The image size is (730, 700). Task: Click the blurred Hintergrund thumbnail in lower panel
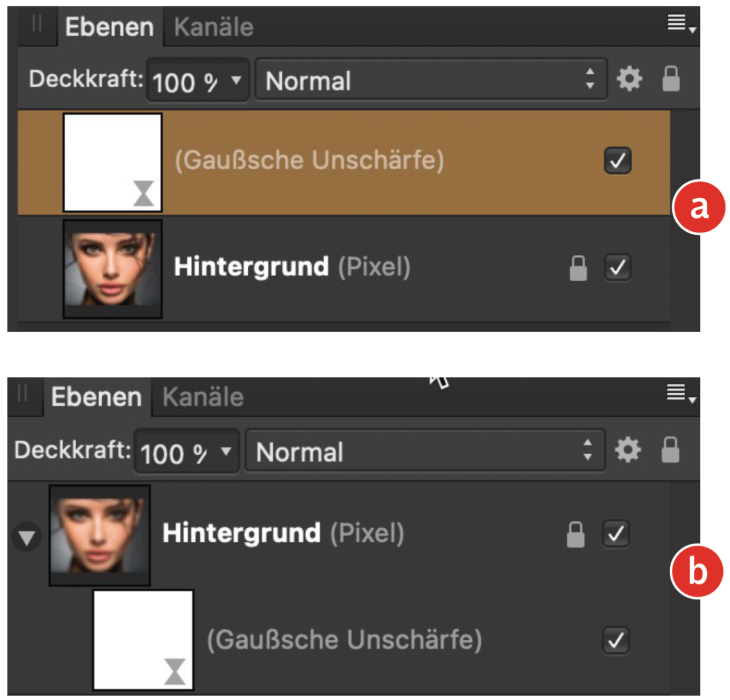[100, 535]
